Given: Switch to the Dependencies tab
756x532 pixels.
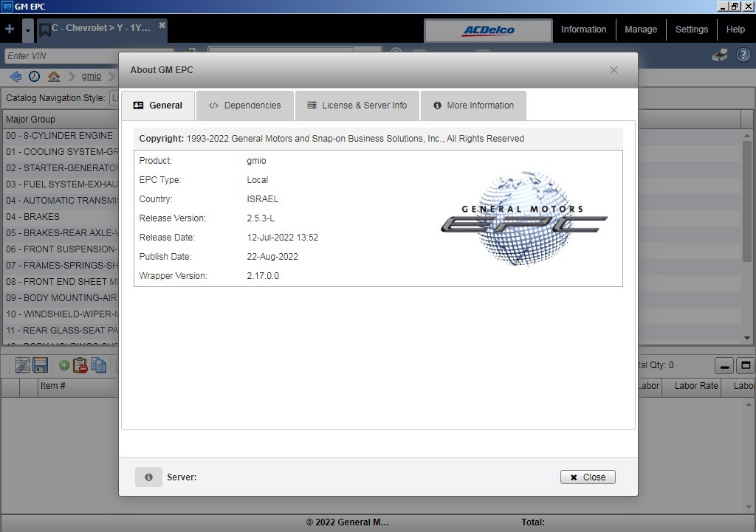Looking at the screenshot, I should [x=244, y=105].
